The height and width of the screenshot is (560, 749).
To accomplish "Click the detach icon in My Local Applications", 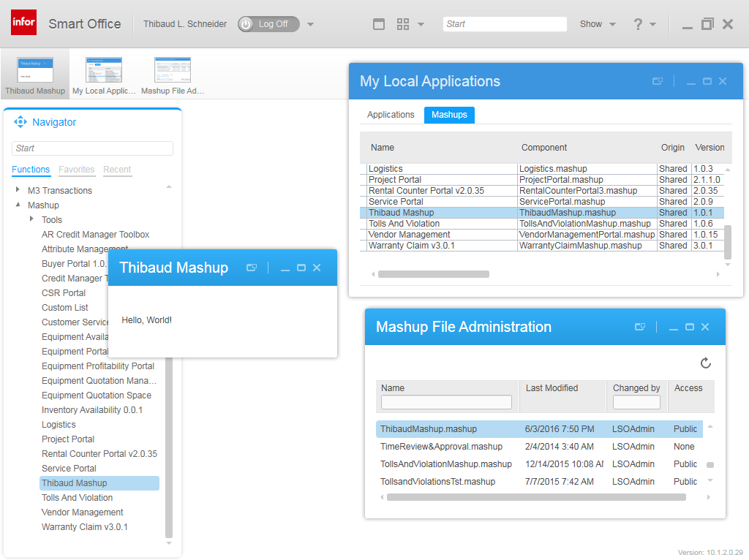I will click(658, 81).
